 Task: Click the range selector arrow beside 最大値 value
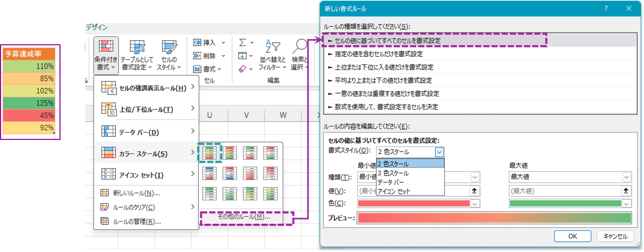coord(626,191)
